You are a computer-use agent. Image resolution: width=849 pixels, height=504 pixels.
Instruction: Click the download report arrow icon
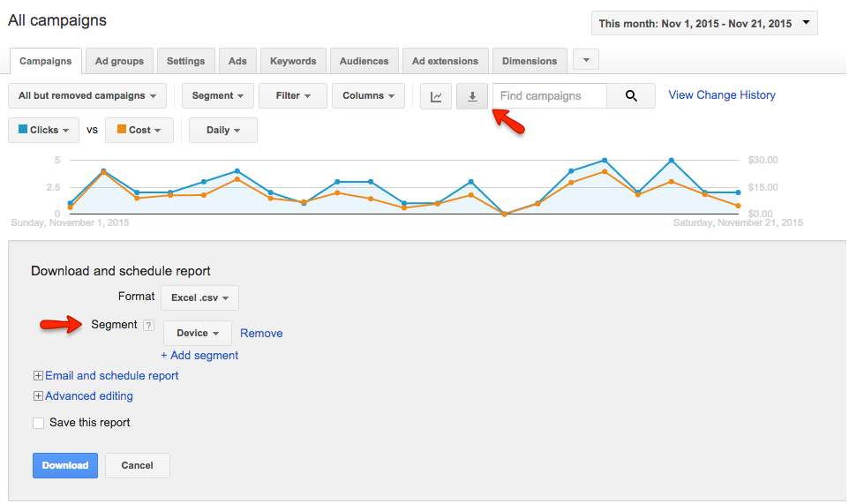click(472, 96)
